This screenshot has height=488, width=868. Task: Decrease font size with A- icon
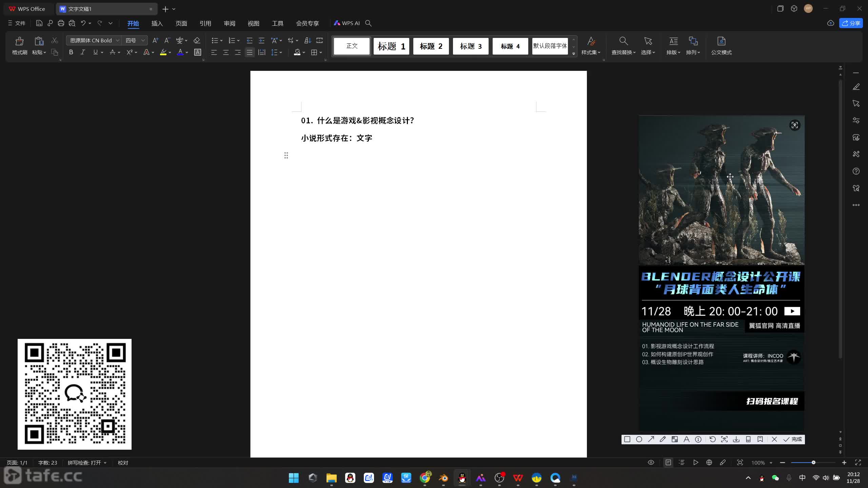point(167,40)
